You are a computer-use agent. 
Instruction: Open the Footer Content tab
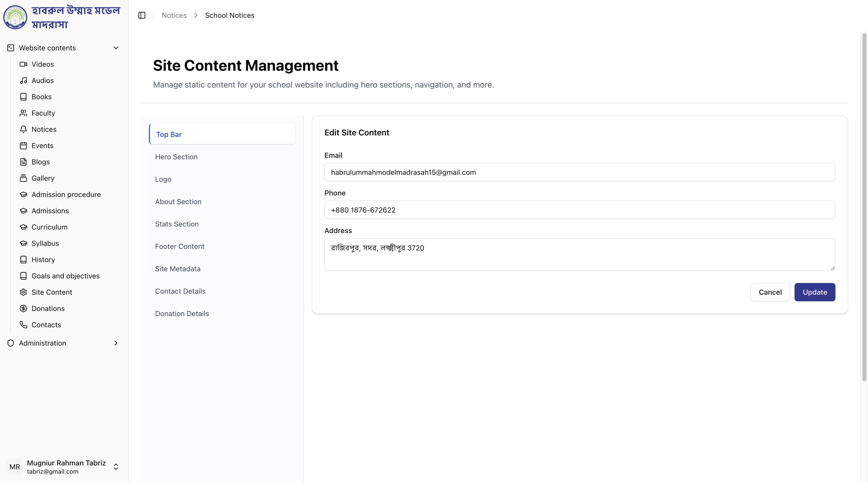(x=222, y=247)
